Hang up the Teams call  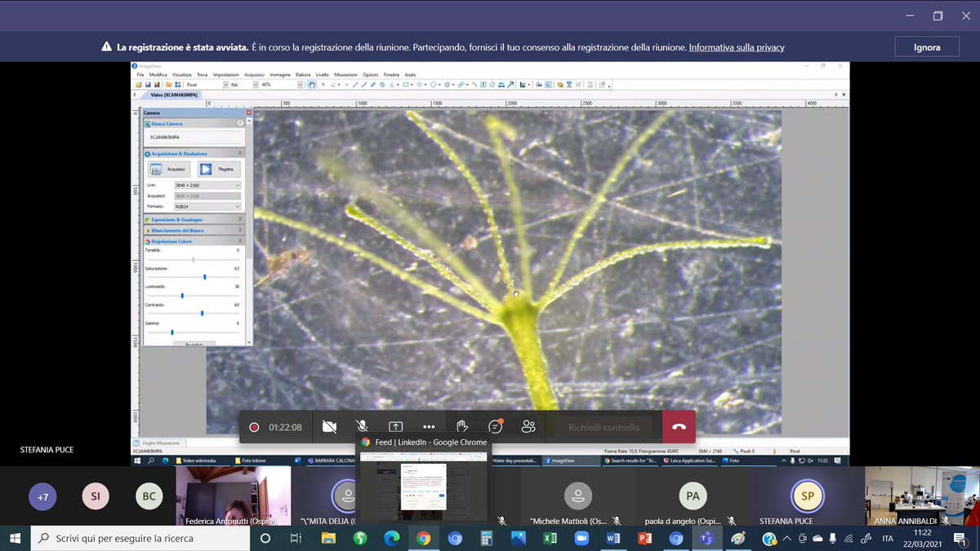[679, 427]
